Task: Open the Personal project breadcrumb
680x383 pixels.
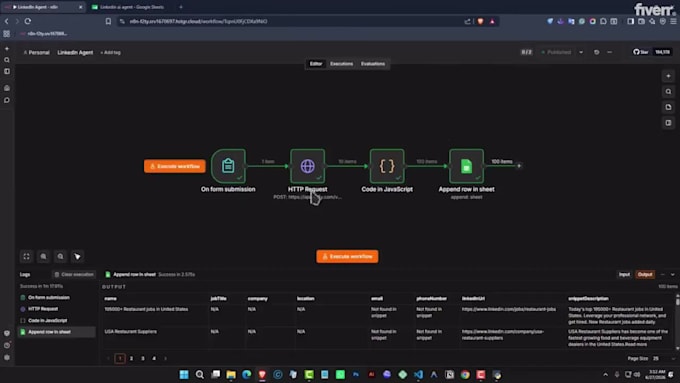Action: (36, 52)
